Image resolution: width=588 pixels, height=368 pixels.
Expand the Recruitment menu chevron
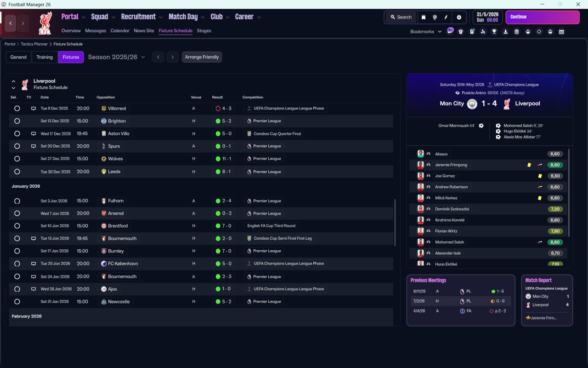click(161, 17)
